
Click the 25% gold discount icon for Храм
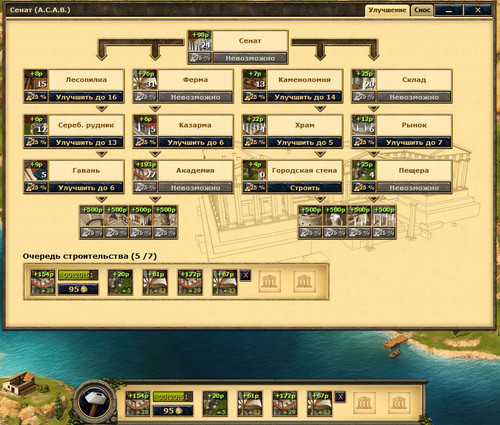point(255,142)
